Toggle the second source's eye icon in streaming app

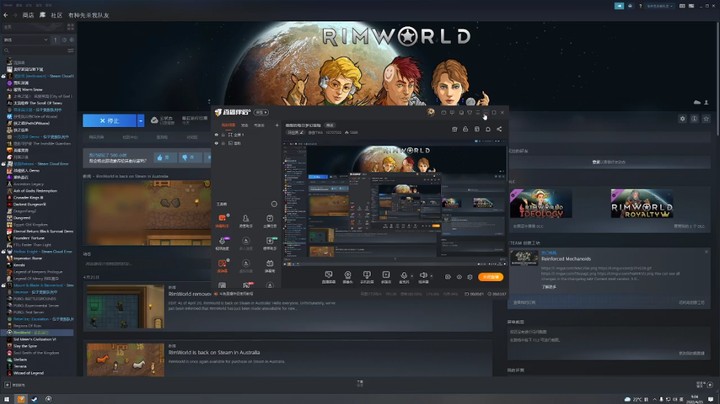pyautogui.click(x=216, y=143)
